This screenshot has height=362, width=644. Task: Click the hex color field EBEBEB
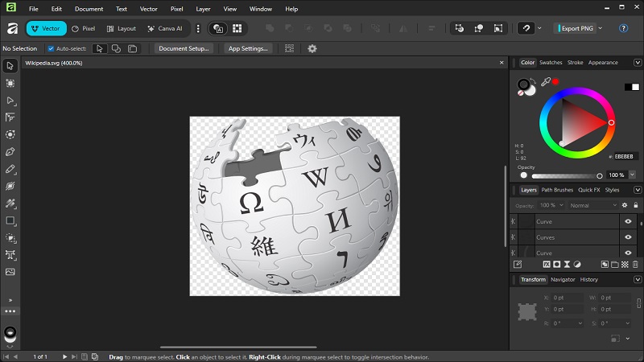[625, 156]
